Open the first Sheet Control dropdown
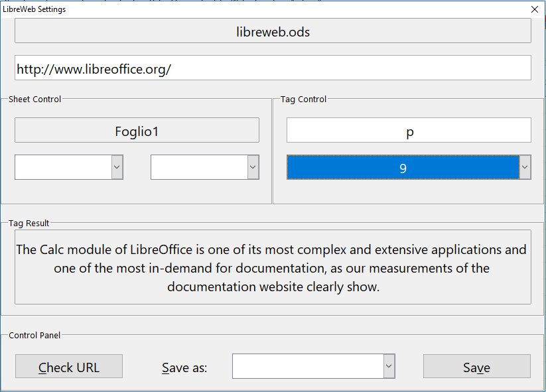The image size is (546, 392). pos(117,167)
